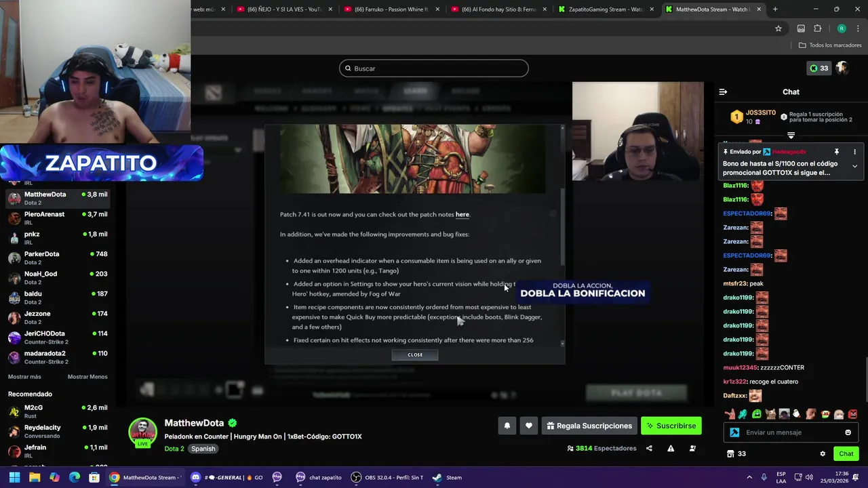Open Todos los marcadores bookmarks folder

(x=830, y=45)
